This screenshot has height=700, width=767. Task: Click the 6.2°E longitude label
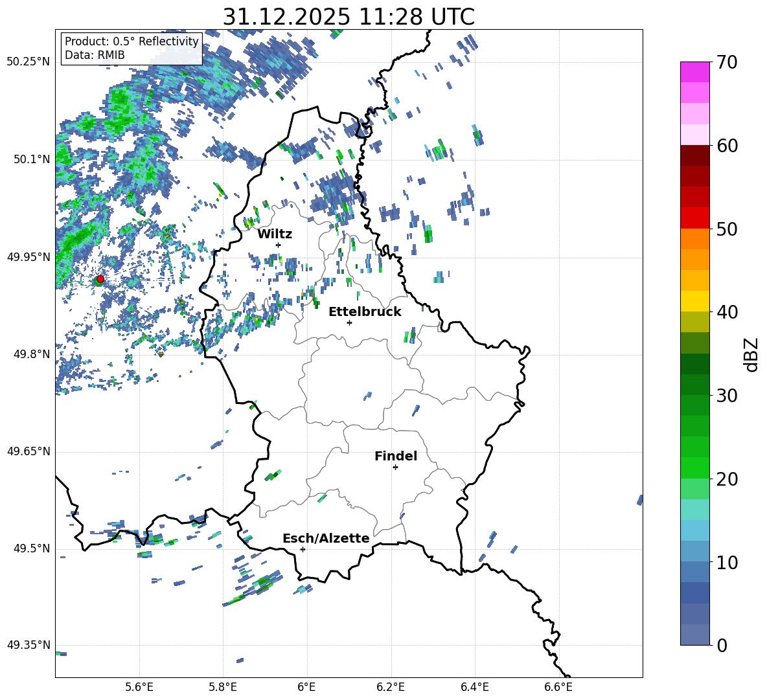(391, 687)
